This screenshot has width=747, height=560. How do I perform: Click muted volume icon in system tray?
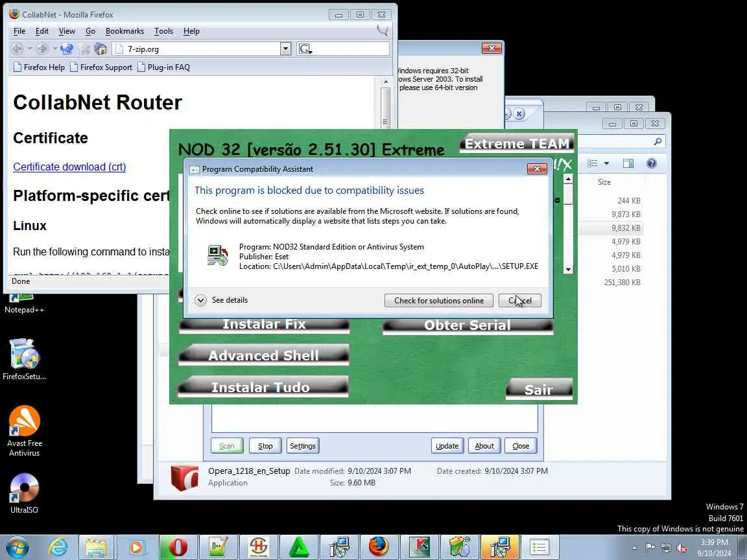(x=682, y=548)
